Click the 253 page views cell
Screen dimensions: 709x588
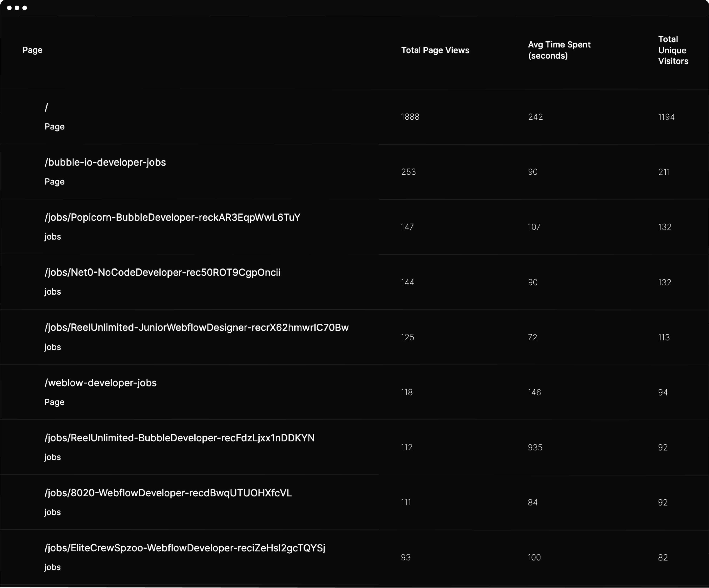pyautogui.click(x=408, y=172)
